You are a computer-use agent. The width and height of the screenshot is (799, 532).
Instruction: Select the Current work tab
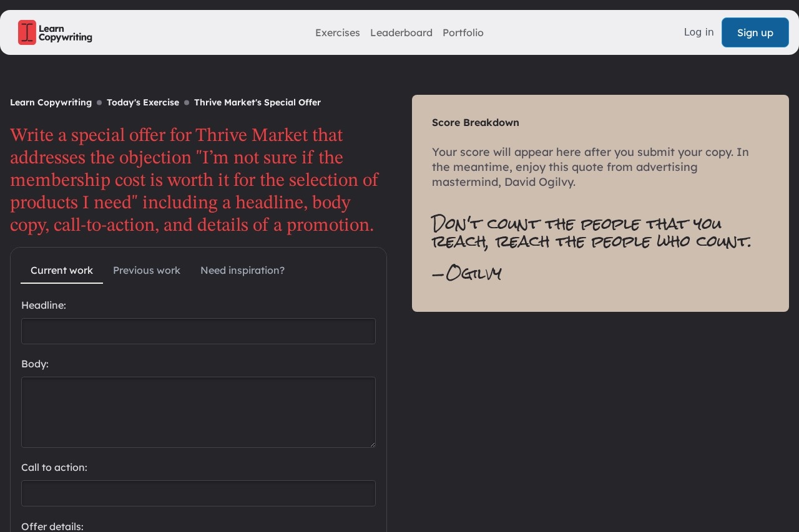click(x=62, y=270)
